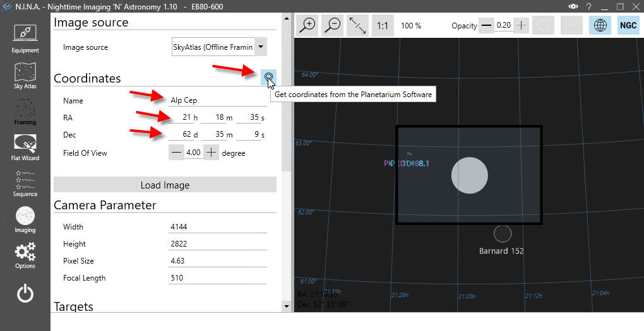Zoom out of the sky map
Viewport: 644px width, 331px height.
[x=333, y=26]
